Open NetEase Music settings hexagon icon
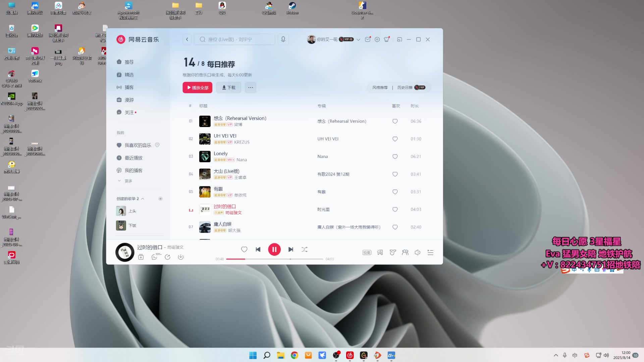 [x=377, y=39]
